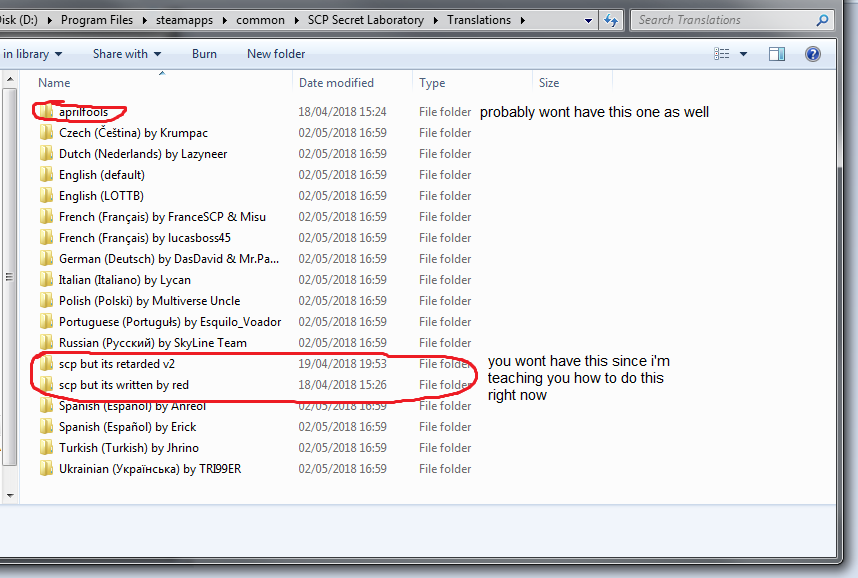The height and width of the screenshot is (578, 858).
Task: Click File folder type in Ukrainian row
Action: [445, 469]
